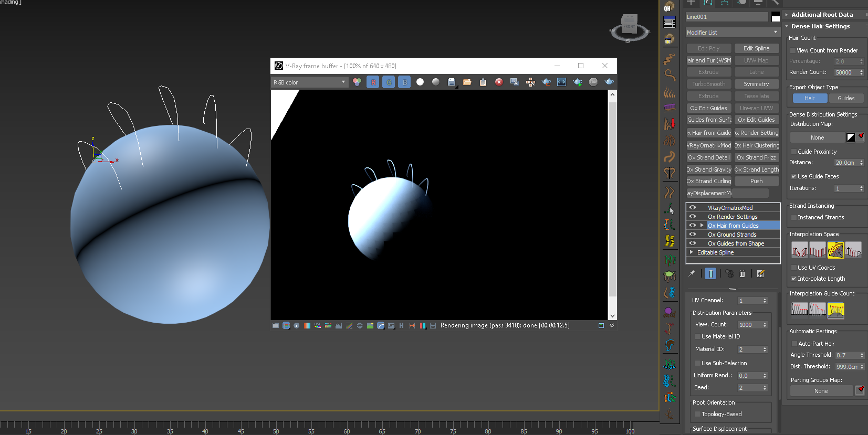The image size is (868, 435).
Task: Click the pin stack icon
Action: coord(692,273)
